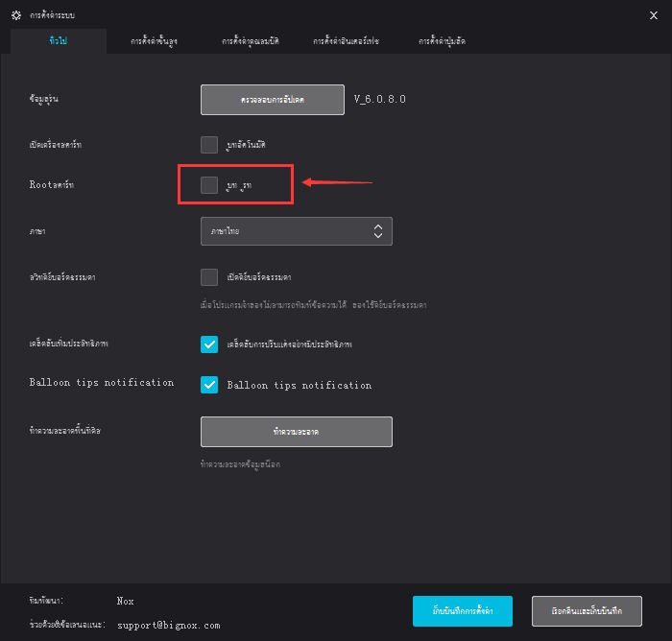The height and width of the screenshot is (641, 672).
Task: Click the check for update button
Action: point(272,99)
